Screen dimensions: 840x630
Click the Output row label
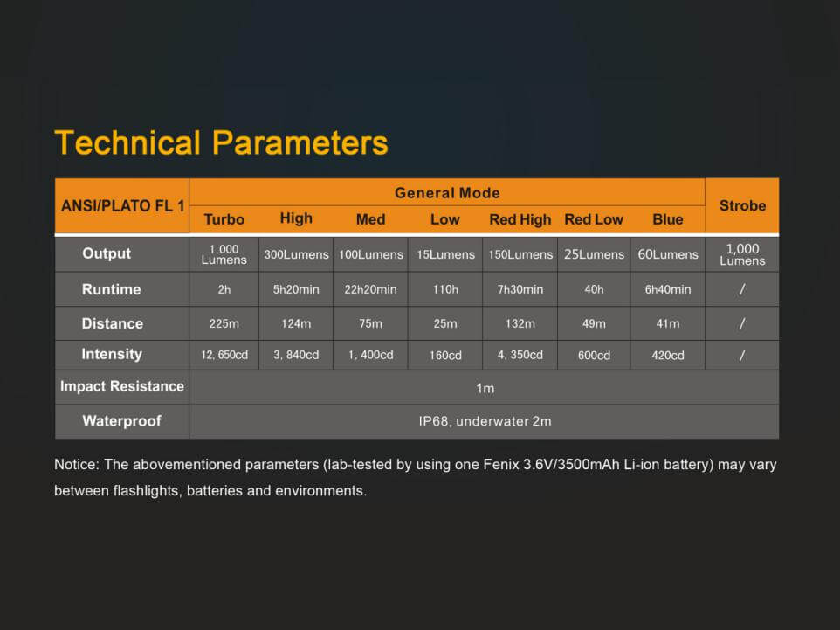coord(107,253)
